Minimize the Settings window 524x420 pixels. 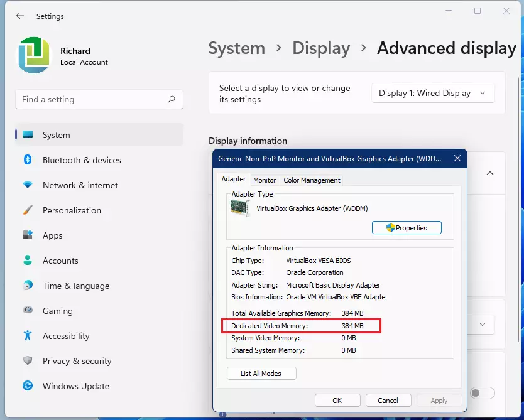449,11
